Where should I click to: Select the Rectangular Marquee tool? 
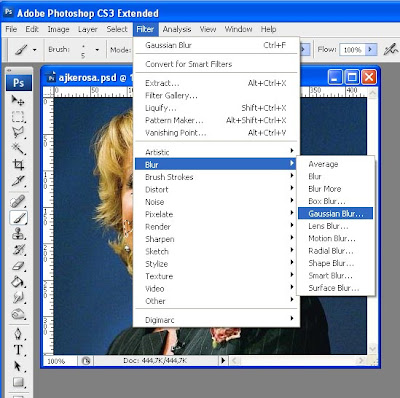pyautogui.click(x=18, y=117)
